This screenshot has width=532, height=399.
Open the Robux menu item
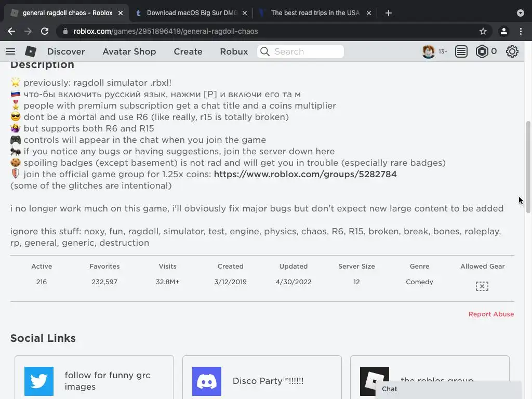click(234, 51)
